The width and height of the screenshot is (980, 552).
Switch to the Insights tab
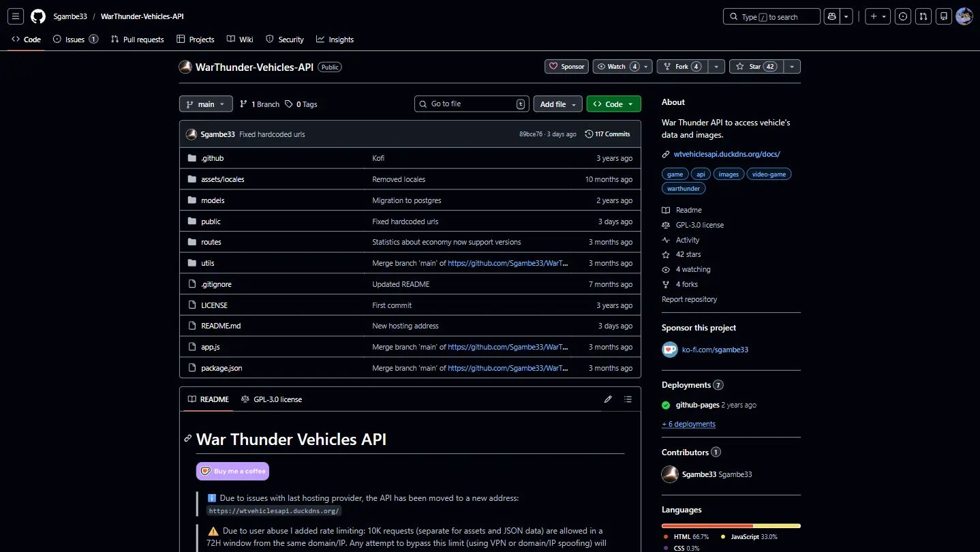click(335, 40)
